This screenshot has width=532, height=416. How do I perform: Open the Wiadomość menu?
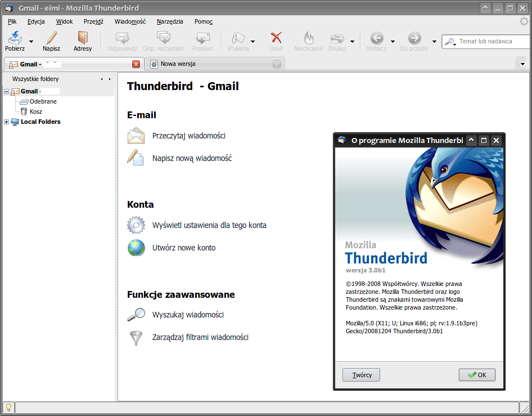tap(130, 21)
